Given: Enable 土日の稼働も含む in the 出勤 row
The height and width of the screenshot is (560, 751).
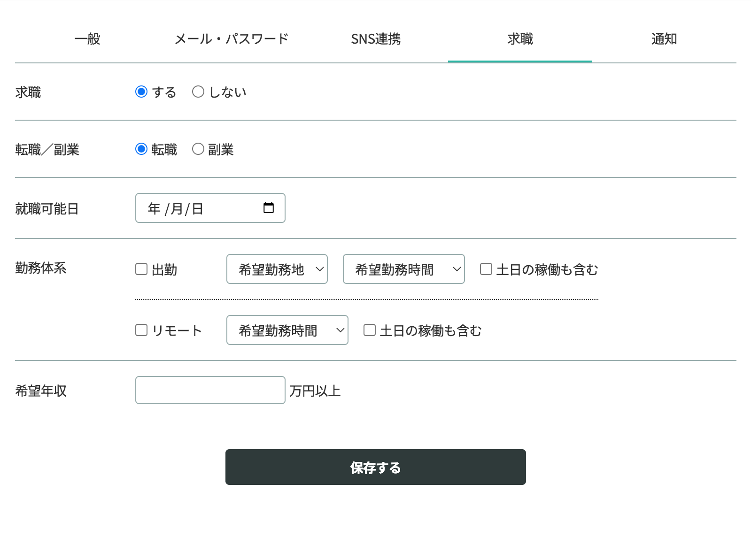Looking at the screenshot, I should point(486,269).
